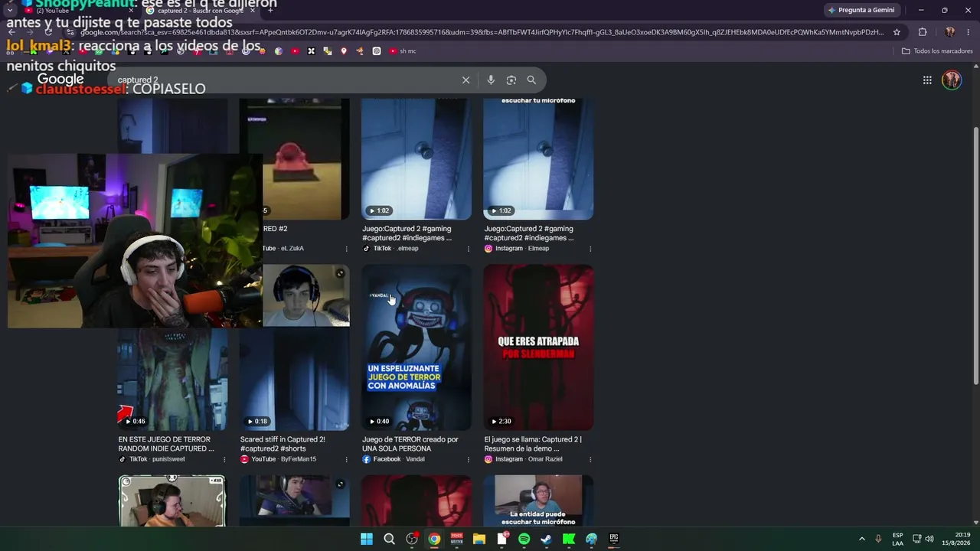Viewport: 980px width, 551px height.
Task: Open options menu for TikTok .elmeap result
Action: (x=469, y=249)
